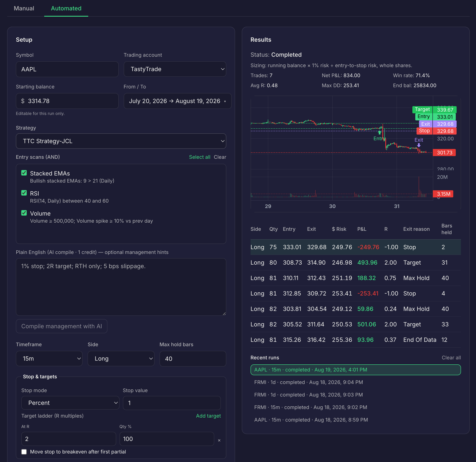This screenshot has width=476, height=462.
Task: Open the AAPL Aug 19 4:01 PM run
Action: [356, 370]
